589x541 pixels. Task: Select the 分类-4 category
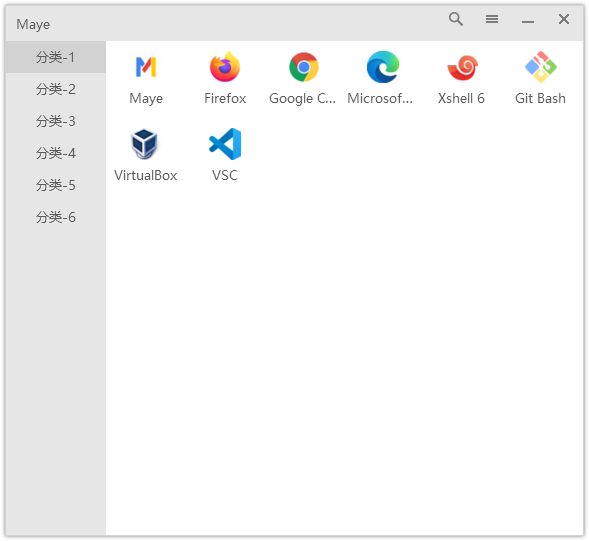click(56, 153)
